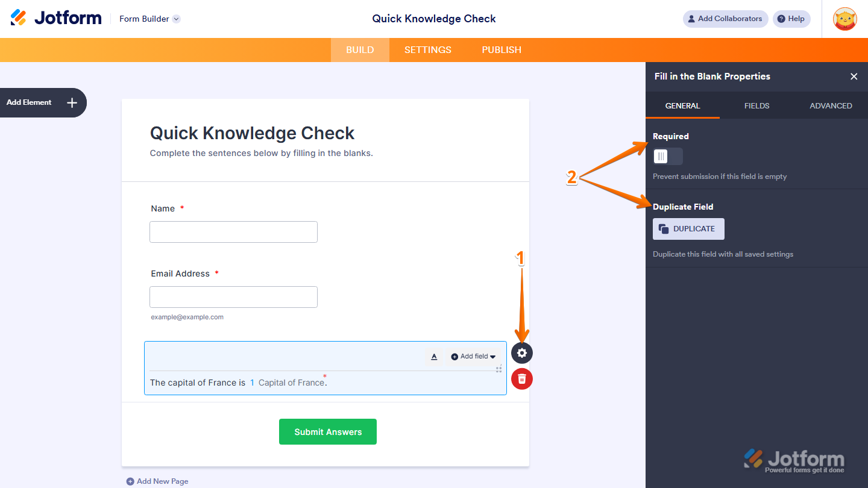Screen dimensions: 868x488
Task: Open the Form Builder dropdown
Action: coord(150,19)
